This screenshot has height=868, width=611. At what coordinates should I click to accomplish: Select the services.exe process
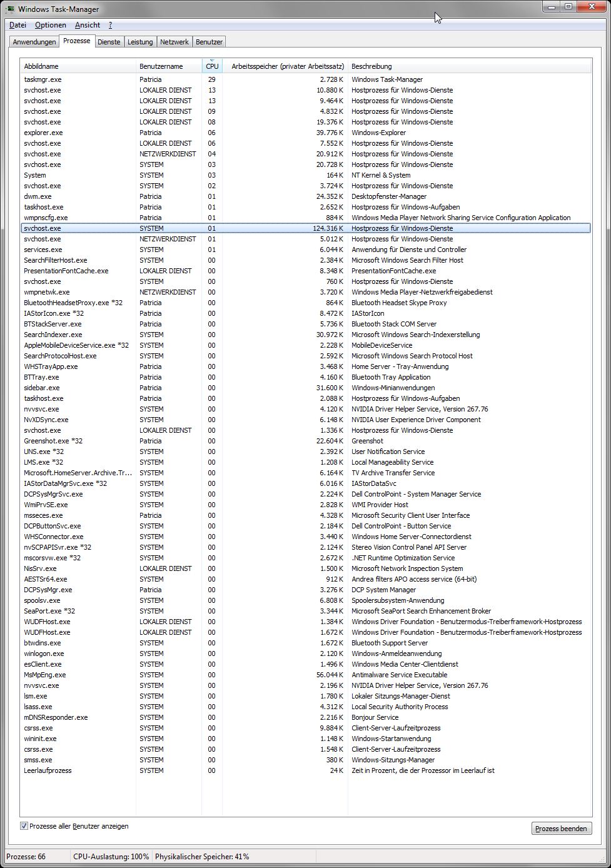point(306,250)
